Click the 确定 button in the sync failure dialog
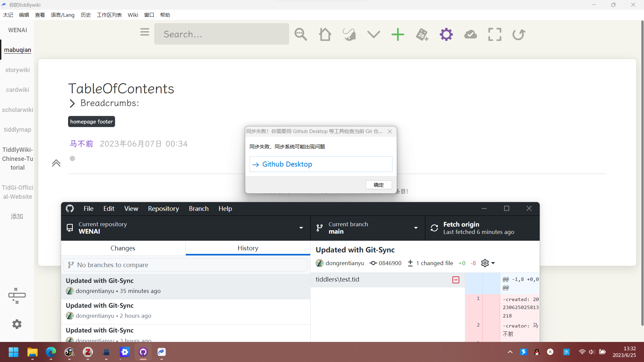The height and width of the screenshot is (362, 644). point(378,185)
